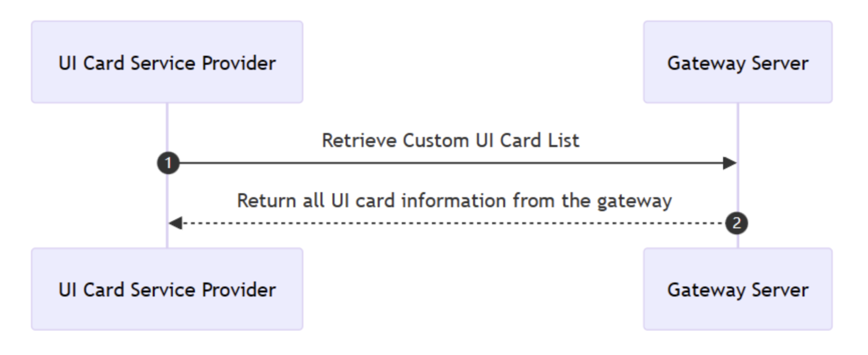Screen dimensions: 868x355
Task: Click the numbered circle marked 1
Action: 168,163
